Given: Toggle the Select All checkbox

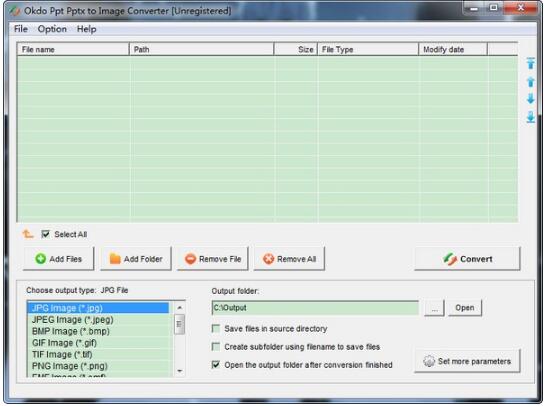Looking at the screenshot, I should tap(45, 234).
